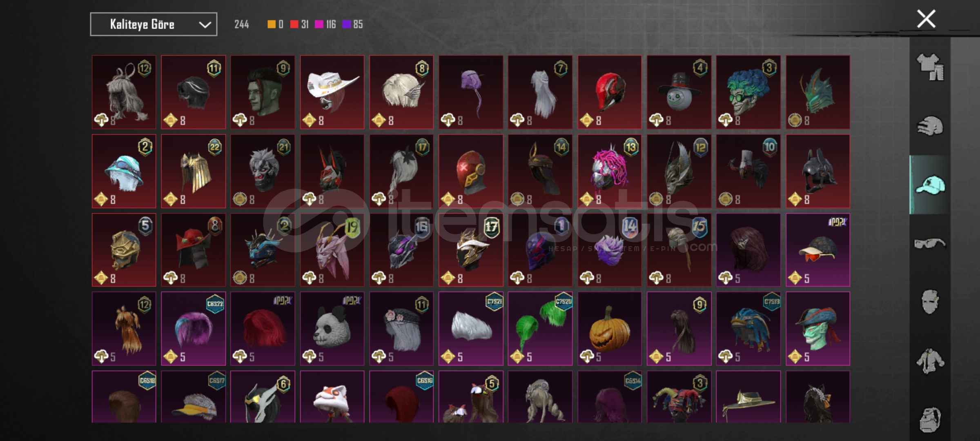The height and width of the screenshot is (441, 980).
Task: Click the red quality filter swatch
Action: [x=294, y=24]
